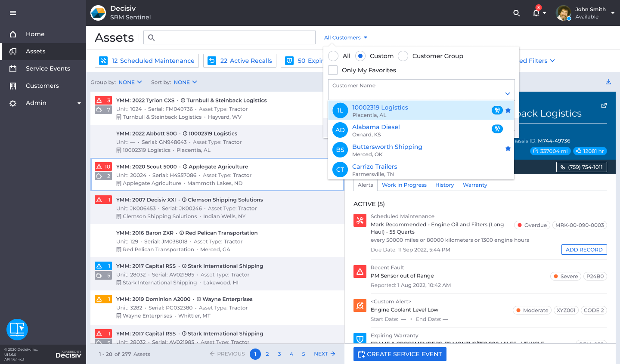Switch to History tab
This screenshot has height=364, width=620.
click(x=444, y=185)
